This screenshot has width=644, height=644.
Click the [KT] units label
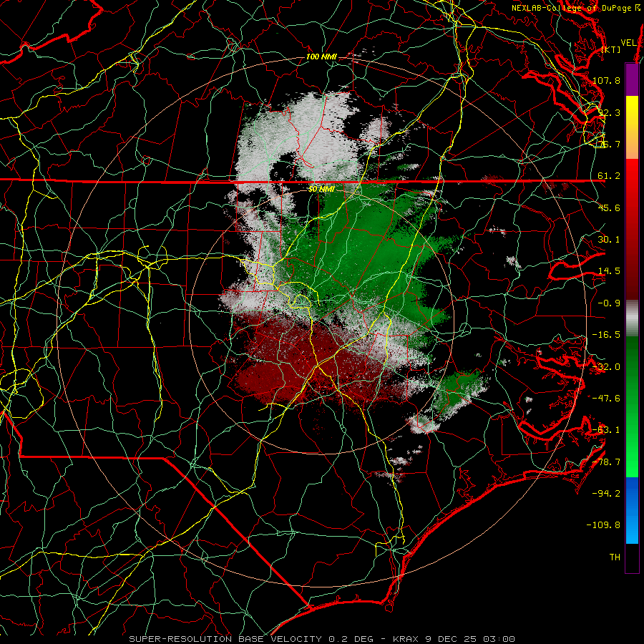[611, 49]
